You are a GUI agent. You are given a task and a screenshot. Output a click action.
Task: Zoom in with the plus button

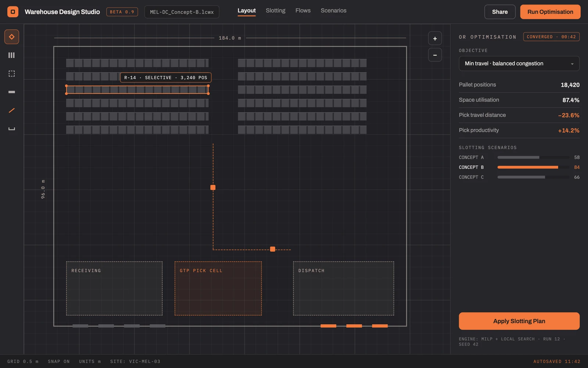tap(435, 38)
